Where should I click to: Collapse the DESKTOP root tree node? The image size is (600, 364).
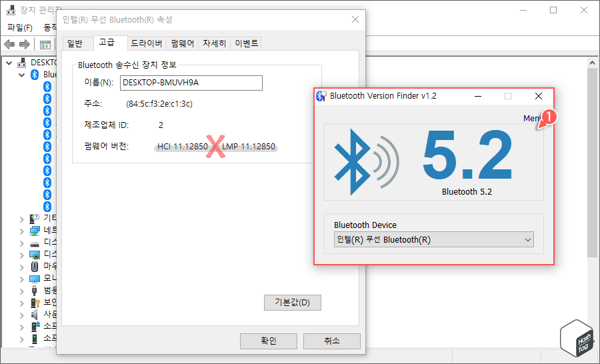[x=9, y=63]
